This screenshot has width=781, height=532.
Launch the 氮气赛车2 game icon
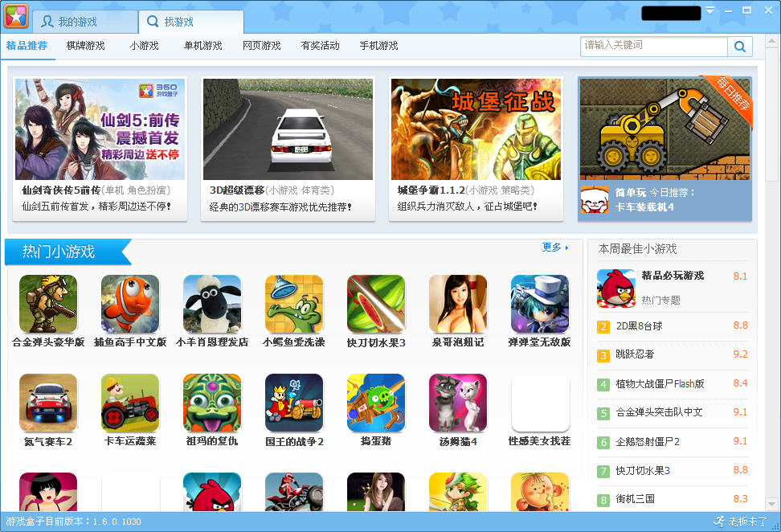click(48, 403)
